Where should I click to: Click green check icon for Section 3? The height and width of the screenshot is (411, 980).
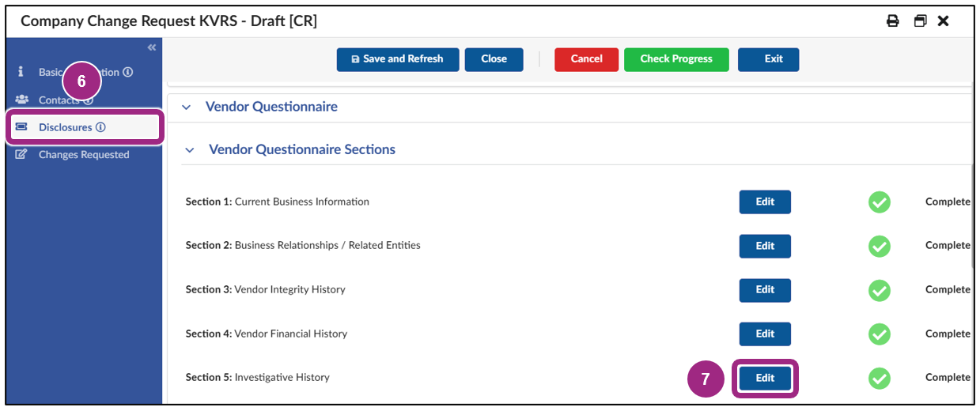(x=879, y=290)
